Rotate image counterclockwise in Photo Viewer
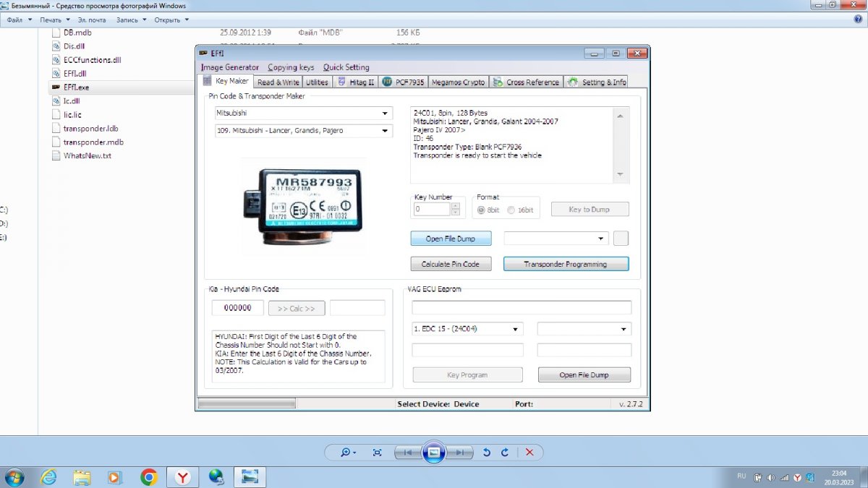This screenshot has height=488, width=868. point(487,453)
